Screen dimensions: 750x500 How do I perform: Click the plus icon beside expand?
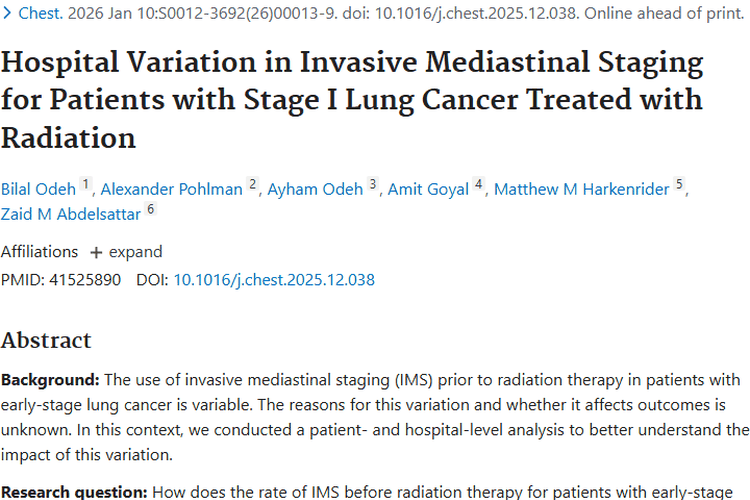coord(97,252)
